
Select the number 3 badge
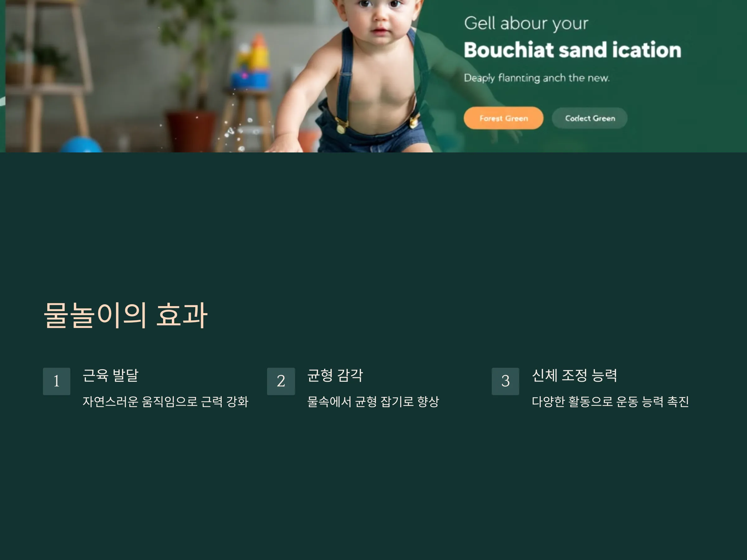coord(505,381)
